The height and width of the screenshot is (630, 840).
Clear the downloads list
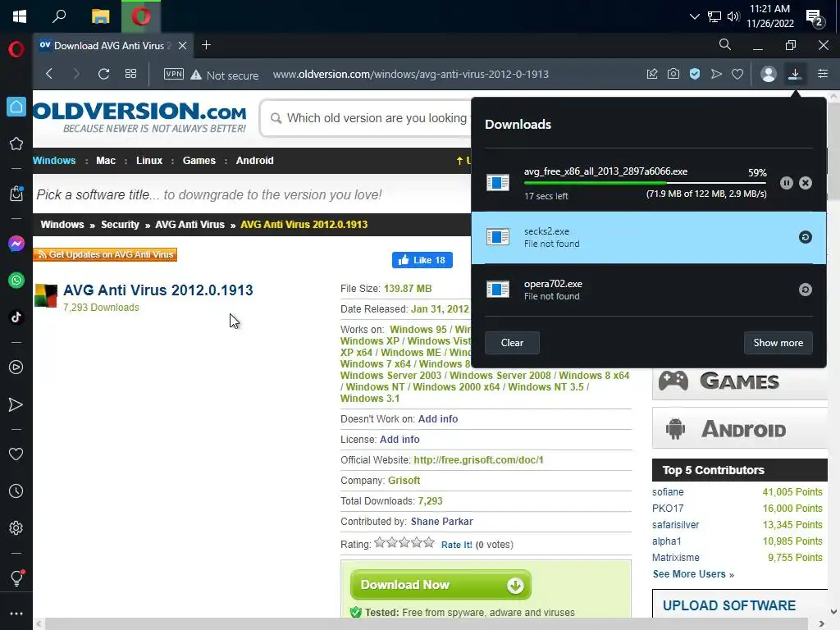512,343
